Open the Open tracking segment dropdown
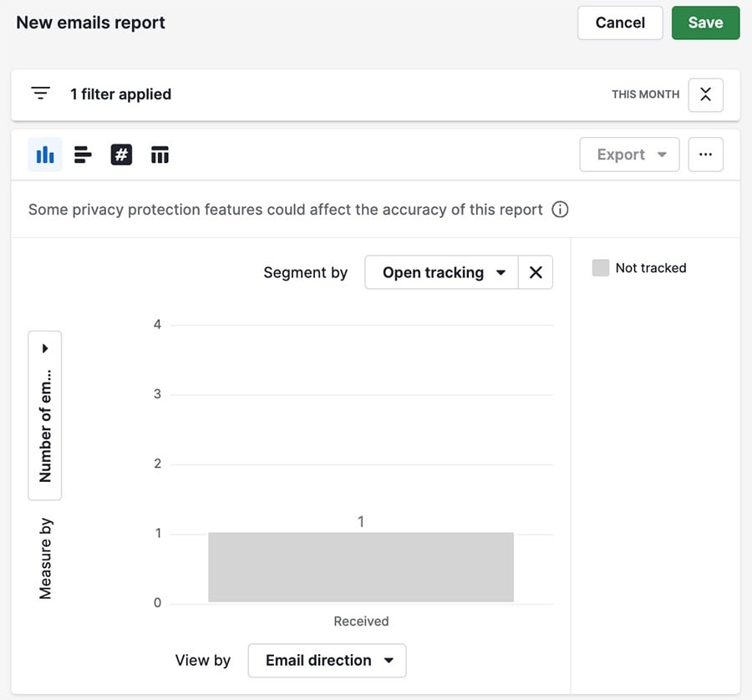The height and width of the screenshot is (700, 752). [x=441, y=272]
